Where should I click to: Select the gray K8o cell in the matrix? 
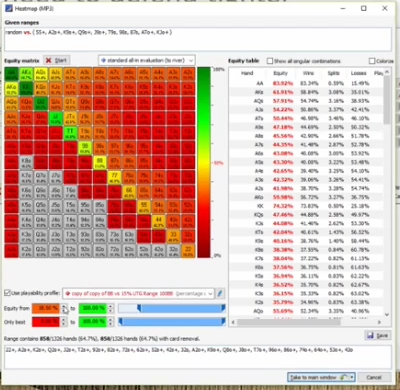pyautogui.click(x=26, y=163)
